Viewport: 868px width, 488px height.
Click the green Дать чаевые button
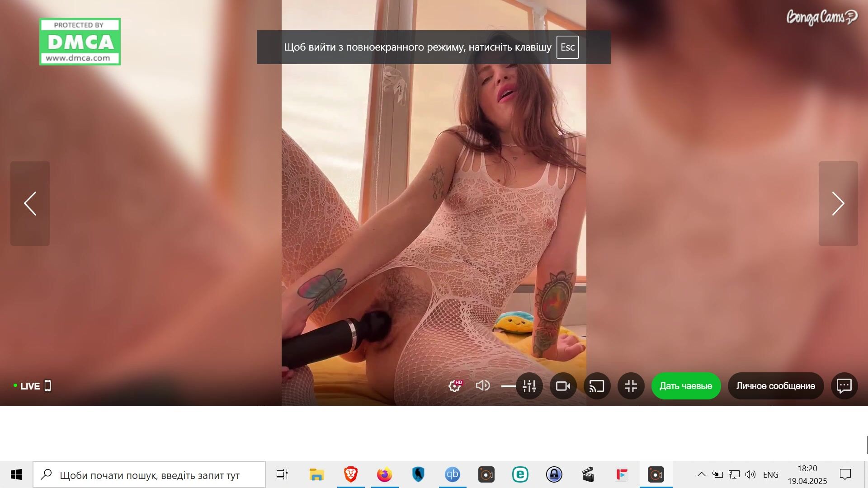tap(685, 386)
